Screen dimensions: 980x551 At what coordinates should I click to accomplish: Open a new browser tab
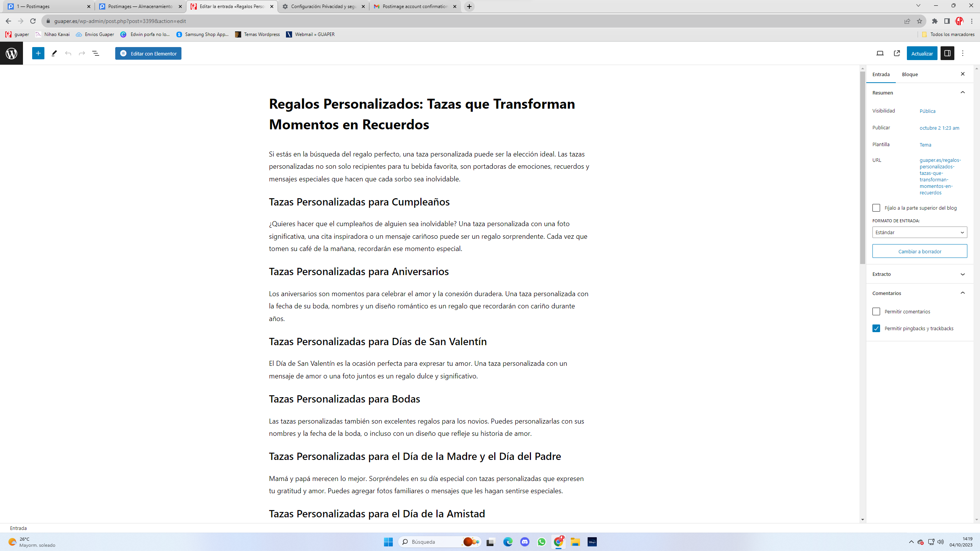pos(469,7)
